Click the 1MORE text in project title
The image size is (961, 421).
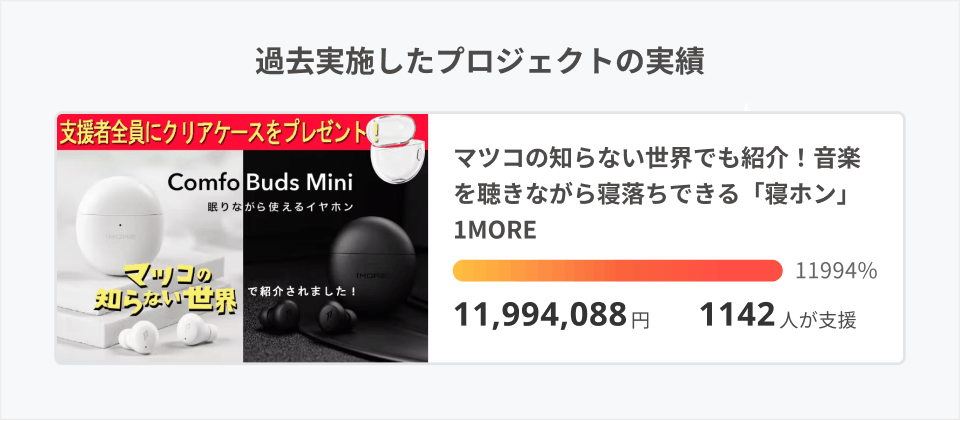point(496,229)
